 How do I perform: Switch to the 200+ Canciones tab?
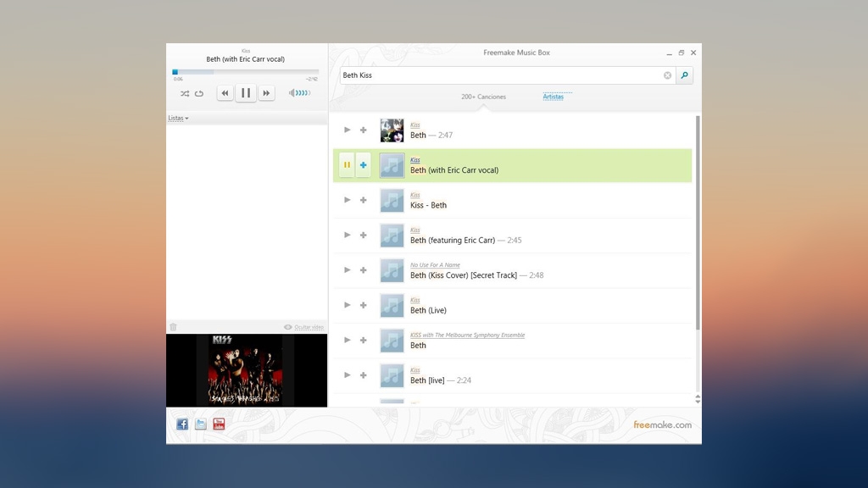[483, 97]
